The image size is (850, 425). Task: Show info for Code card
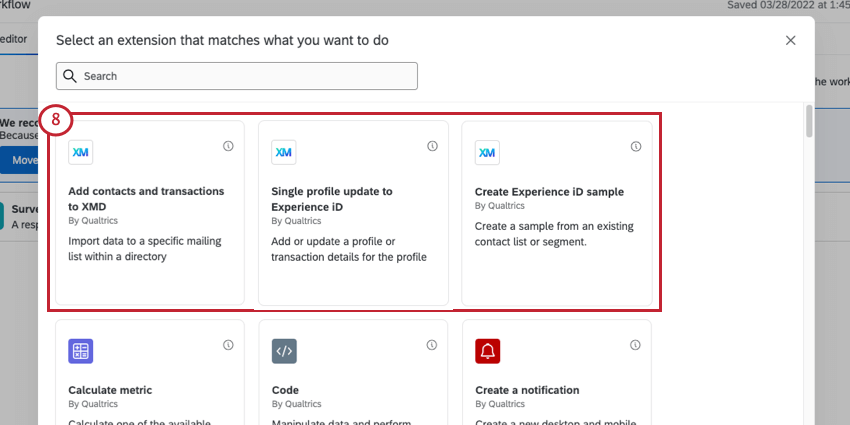click(432, 345)
